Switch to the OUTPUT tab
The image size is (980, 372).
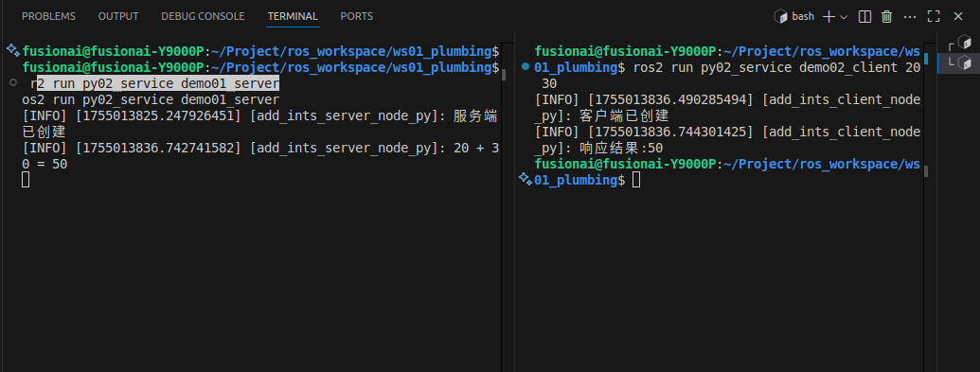[118, 16]
